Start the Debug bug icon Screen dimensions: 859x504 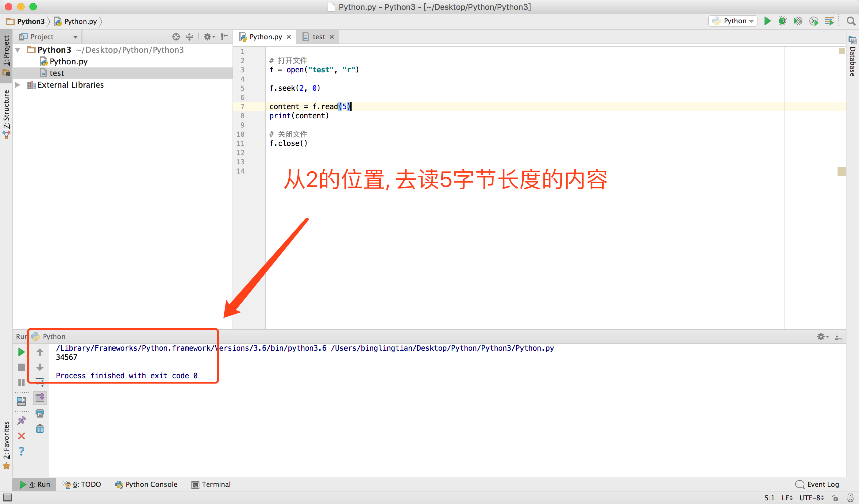coord(783,21)
